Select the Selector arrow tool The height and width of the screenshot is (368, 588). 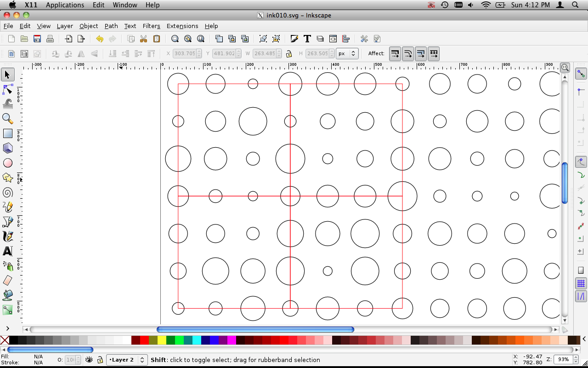8,75
